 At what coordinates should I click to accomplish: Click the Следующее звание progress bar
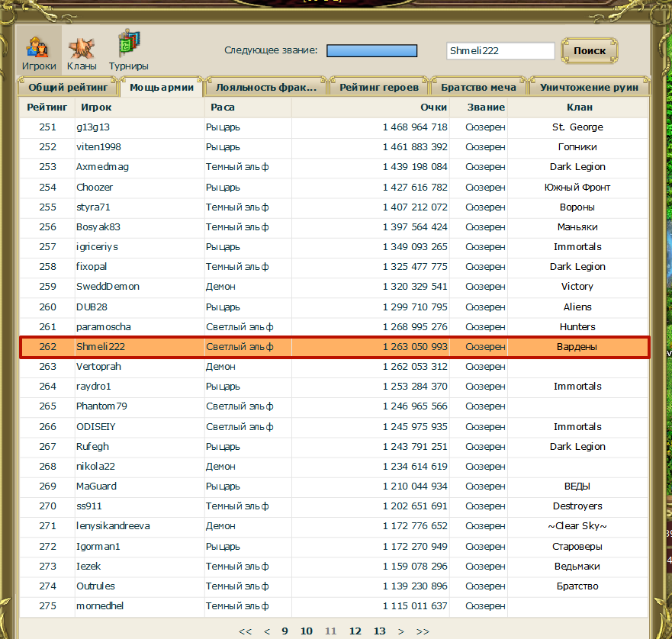click(x=371, y=50)
